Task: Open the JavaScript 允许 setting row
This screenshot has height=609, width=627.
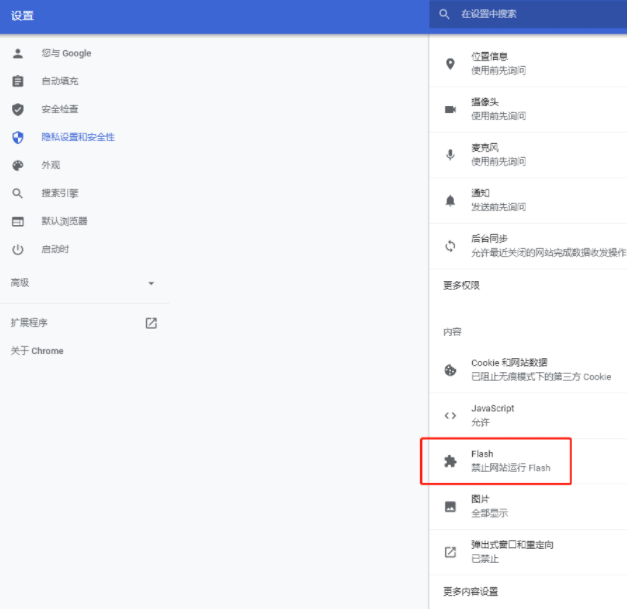Action: coord(528,415)
